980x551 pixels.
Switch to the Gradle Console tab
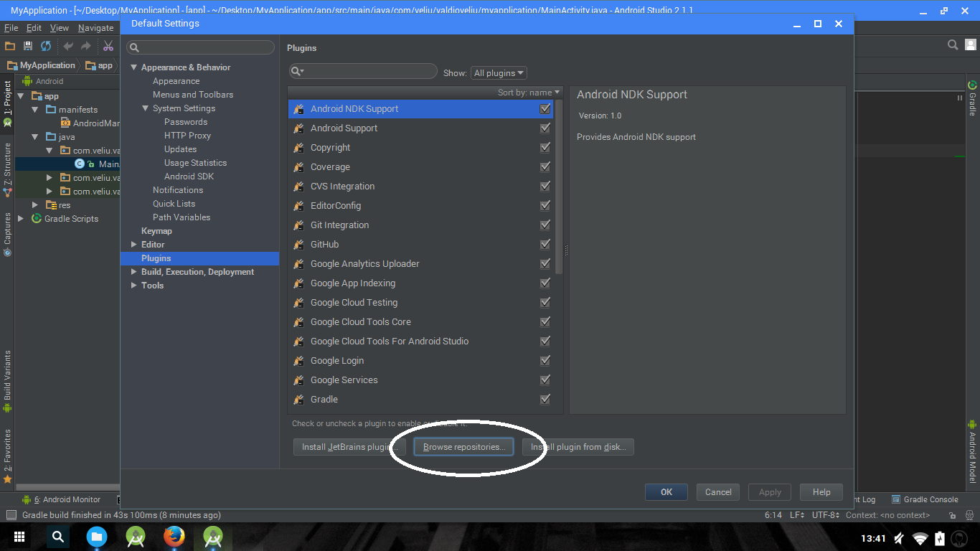pos(925,499)
